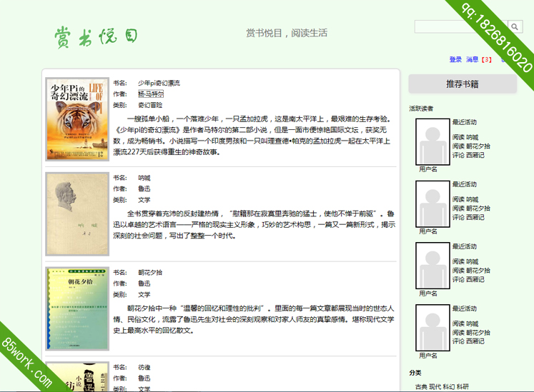
Task: Open the 登录 login link
Action: [455, 59]
